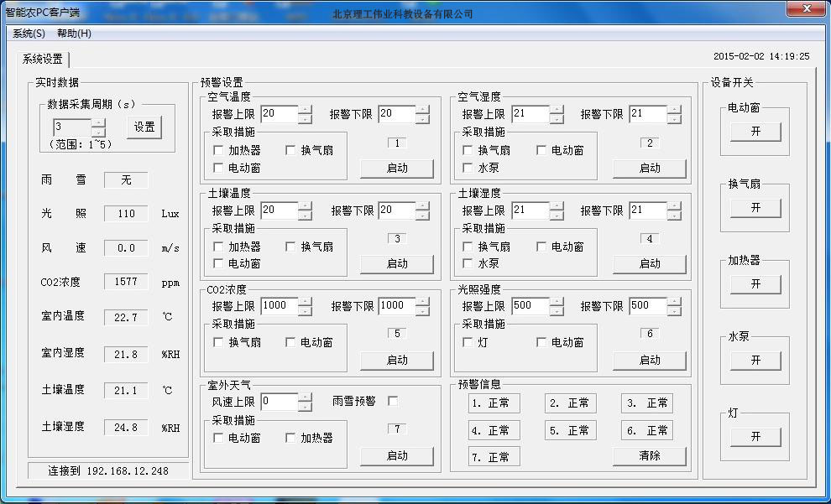Image resolution: width=831 pixels, height=504 pixels.
Task: Click the up arrow on 空气温度 报警上限 spinner
Action: 306,110
